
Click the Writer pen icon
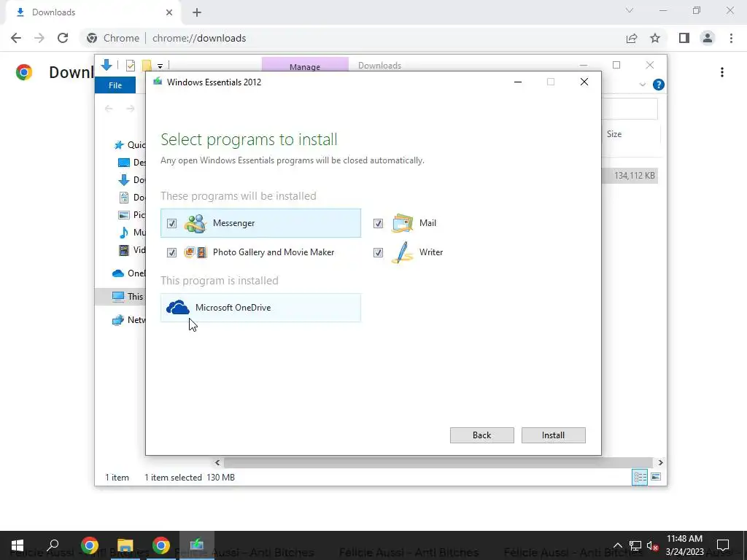tap(402, 252)
